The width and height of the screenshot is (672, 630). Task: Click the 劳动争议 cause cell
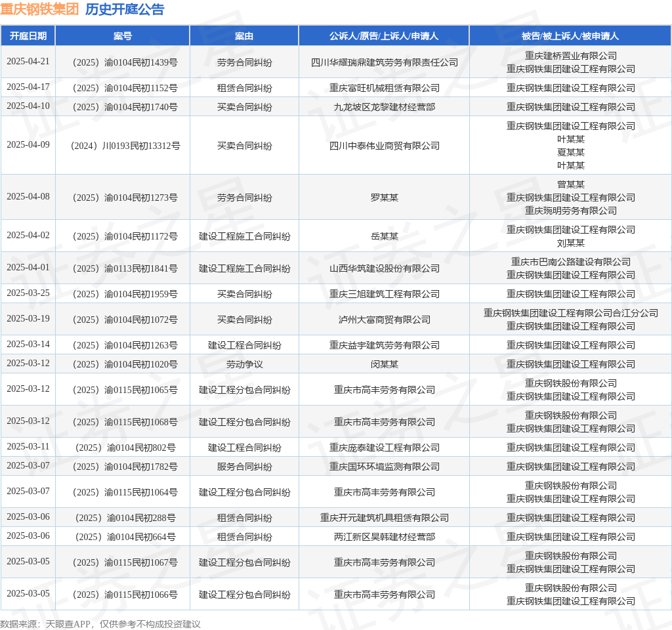click(x=244, y=364)
